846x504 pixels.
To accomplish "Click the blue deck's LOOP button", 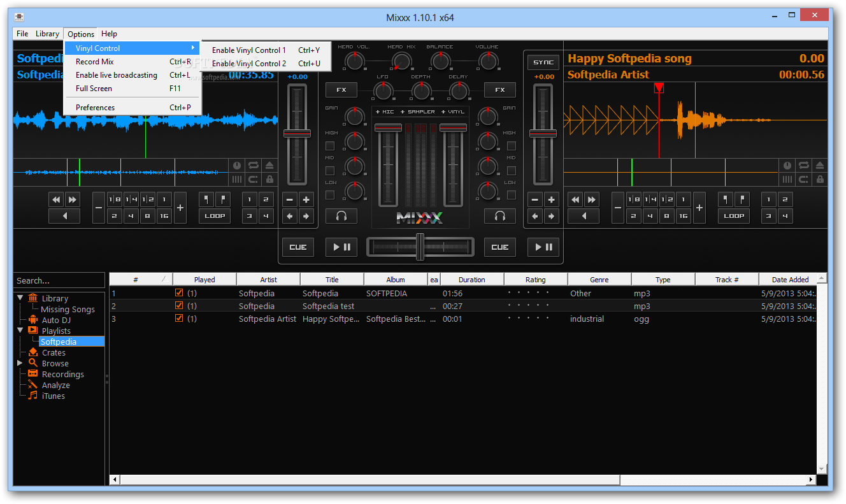I will pyautogui.click(x=215, y=216).
